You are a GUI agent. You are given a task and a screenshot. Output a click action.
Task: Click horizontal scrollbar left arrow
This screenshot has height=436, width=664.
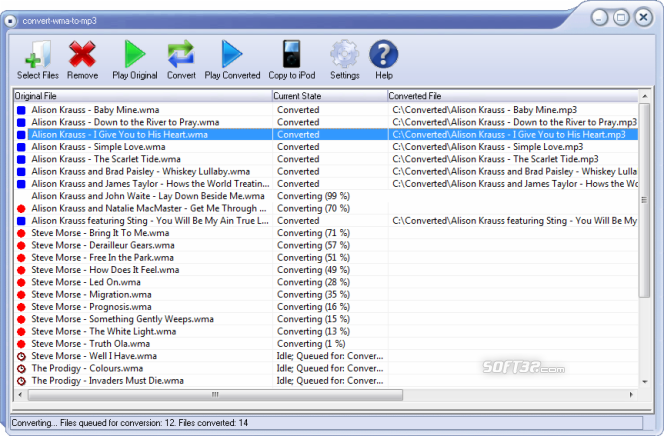(20, 395)
